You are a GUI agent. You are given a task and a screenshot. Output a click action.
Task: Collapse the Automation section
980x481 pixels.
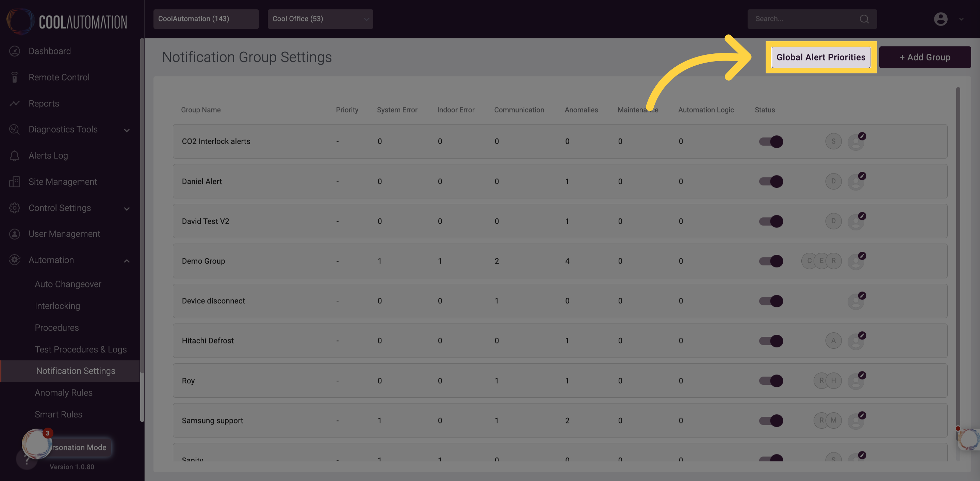coord(127,261)
